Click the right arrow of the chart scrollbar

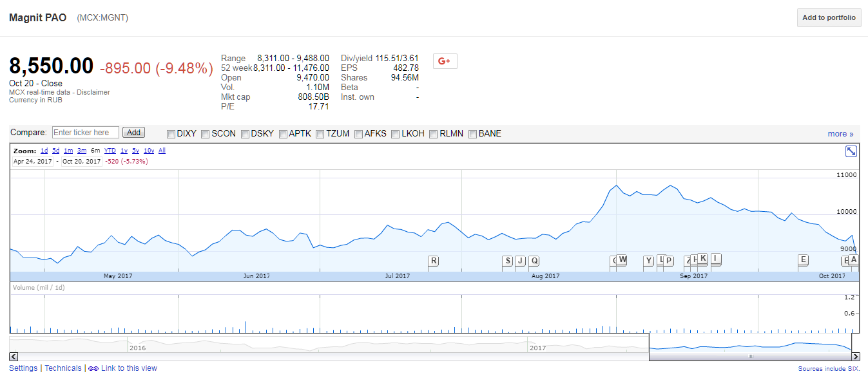[856, 356]
